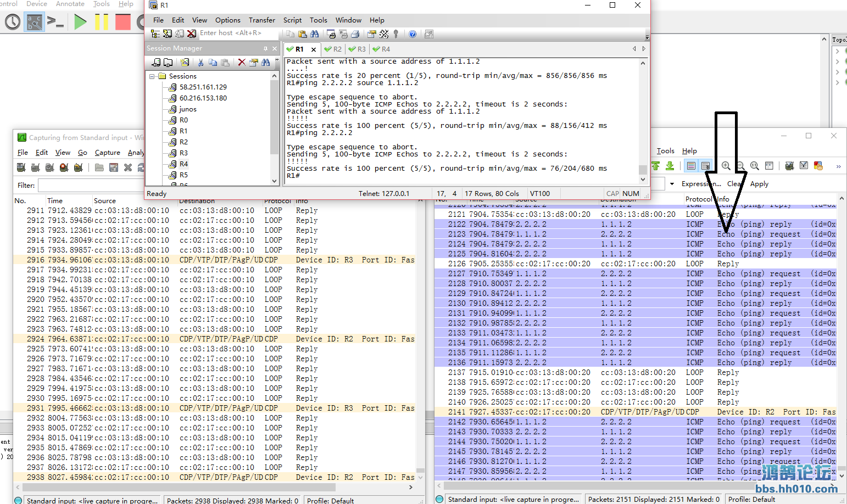Toggle colorize packet list in right Wireshark

click(x=692, y=166)
